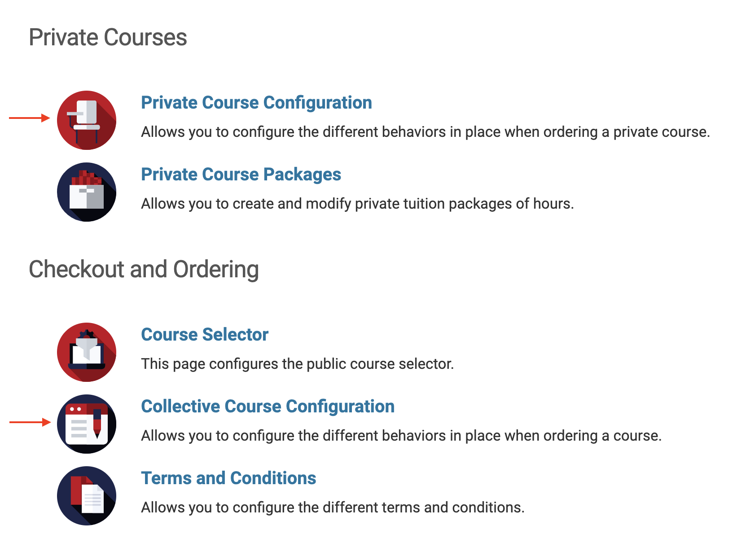Image resolution: width=755 pixels, height=560 pixels.
Task: Click the box-shaped Private Course Packages icon
Action: [87, 192]
